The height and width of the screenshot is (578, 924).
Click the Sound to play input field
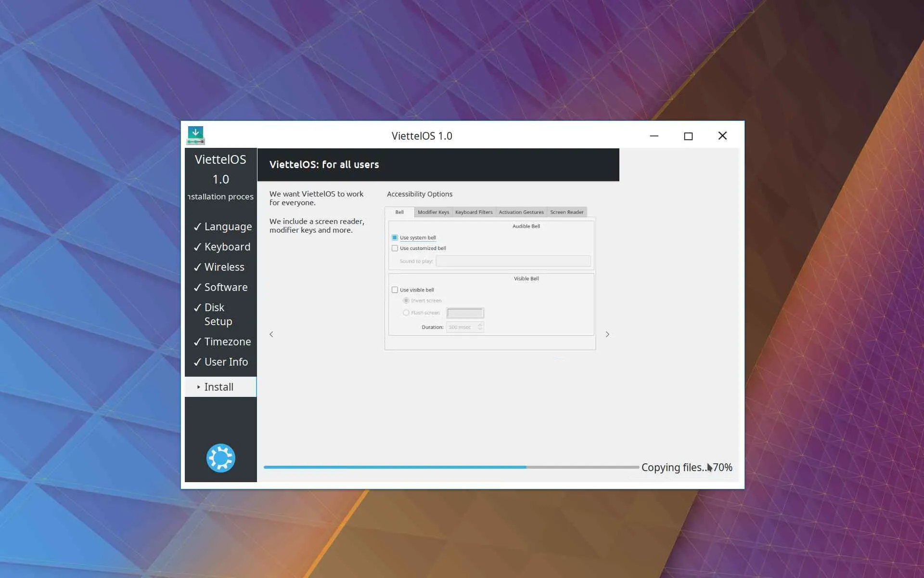(513, 261)
